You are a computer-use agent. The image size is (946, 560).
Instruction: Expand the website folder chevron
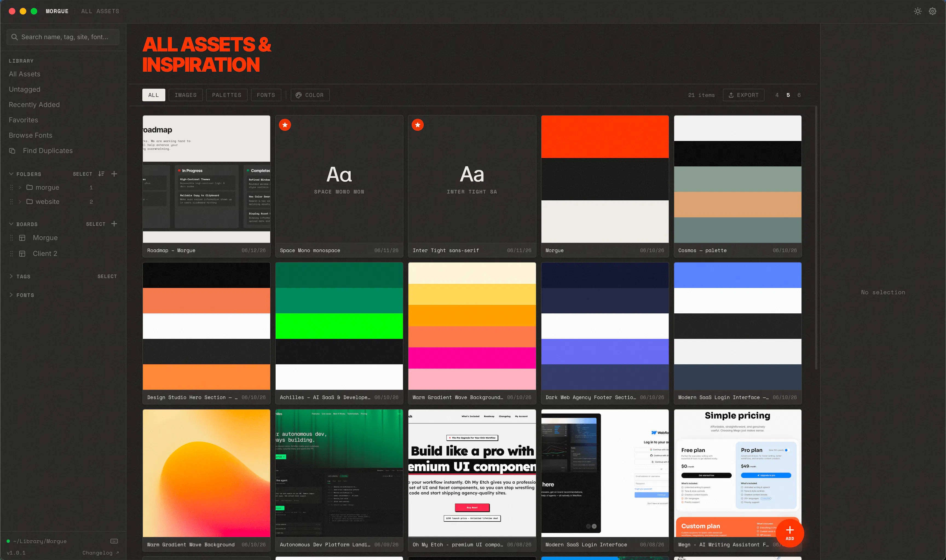(20, 201)
